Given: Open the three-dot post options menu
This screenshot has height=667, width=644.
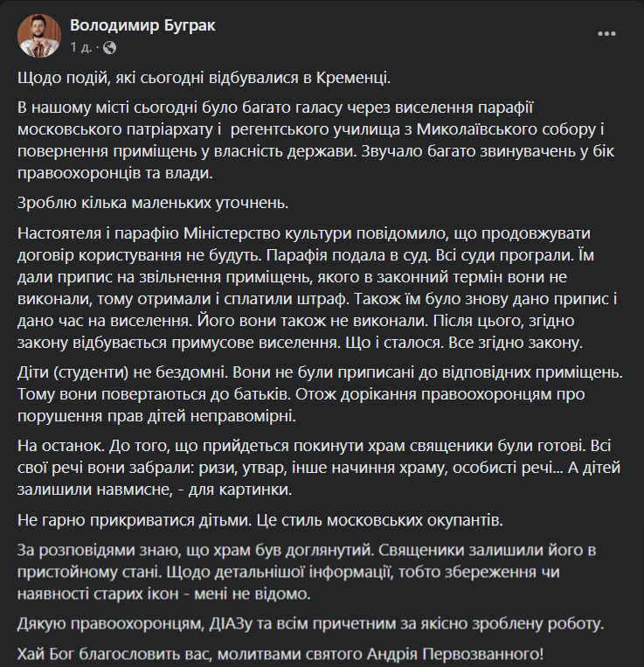Looking at the screenshot, I should [608, 34].
